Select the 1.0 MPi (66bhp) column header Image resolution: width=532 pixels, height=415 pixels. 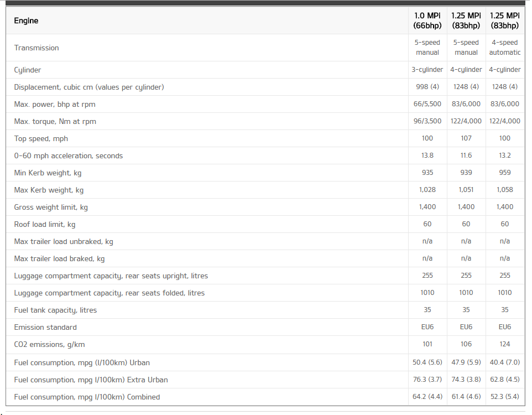tap(427, 20)
